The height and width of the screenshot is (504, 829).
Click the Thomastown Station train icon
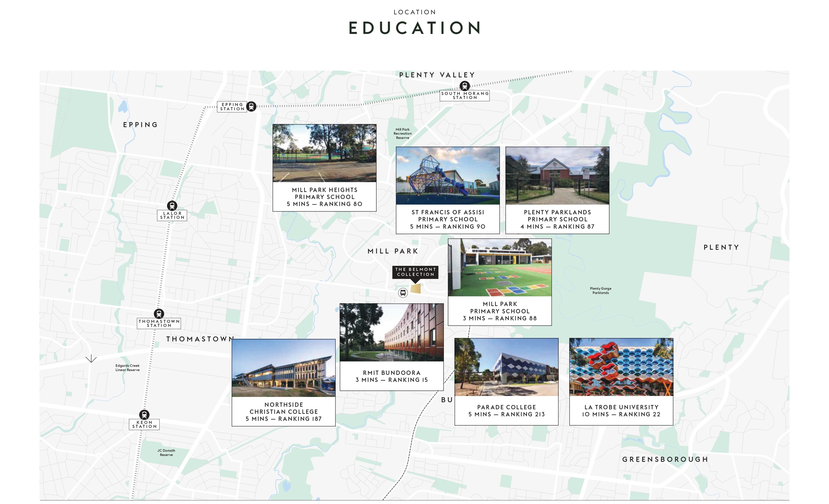(x=159, y=314)
